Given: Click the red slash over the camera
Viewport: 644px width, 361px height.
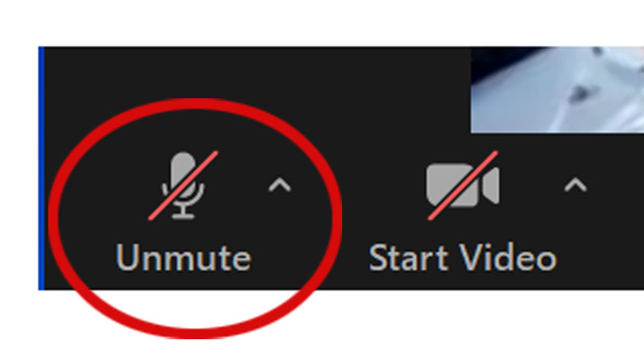Looking at the screenshot, I should click(x=463, y=185).
